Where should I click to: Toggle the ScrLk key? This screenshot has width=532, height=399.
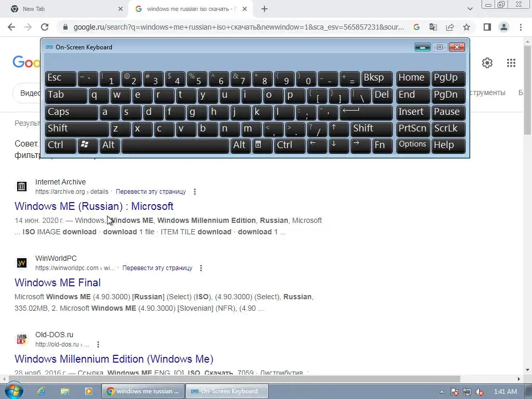[x=448, y=129]
